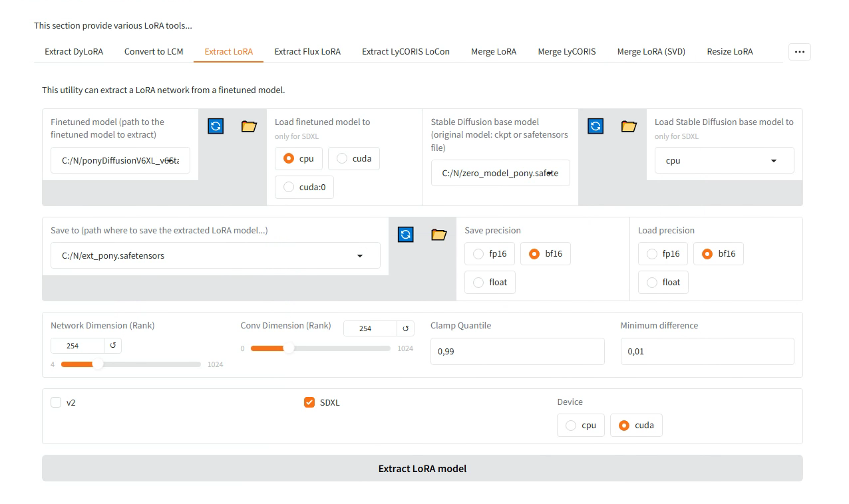Choose bf16 under Save precision
This screenshot has width=849, height=504.
click(x=546, y=253)
